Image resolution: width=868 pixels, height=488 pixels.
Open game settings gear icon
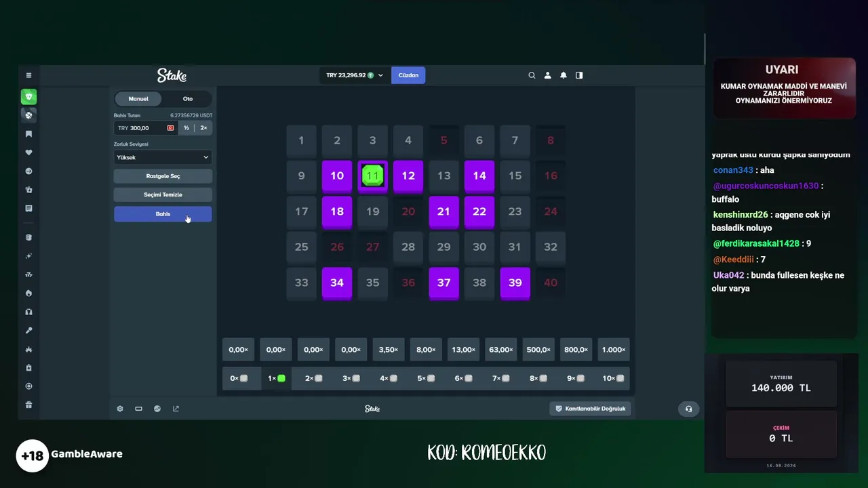point(120,409)
